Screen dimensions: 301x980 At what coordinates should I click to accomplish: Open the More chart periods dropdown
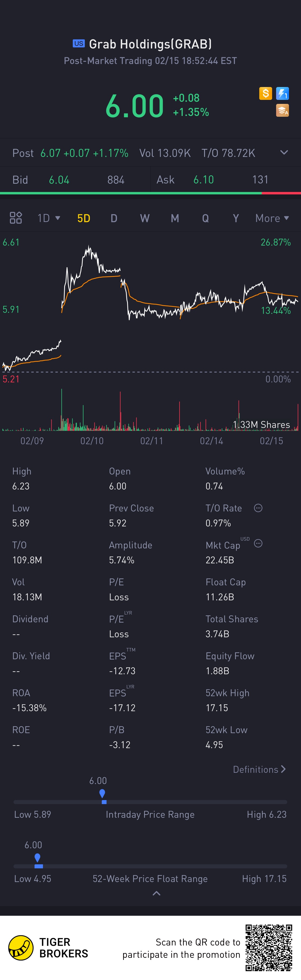(x=272, y=218)
